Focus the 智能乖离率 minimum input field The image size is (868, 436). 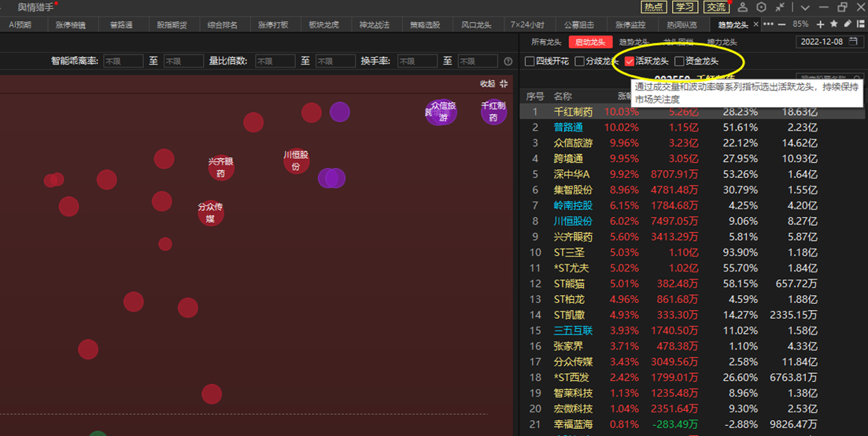click(x=124, y=61)
